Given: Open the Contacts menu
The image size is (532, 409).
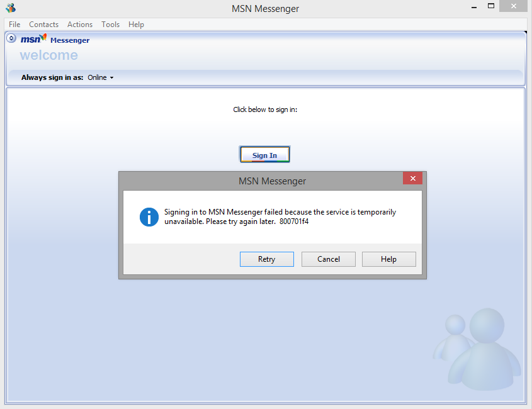Looking at the screenshot, I should tap(44, 25).
